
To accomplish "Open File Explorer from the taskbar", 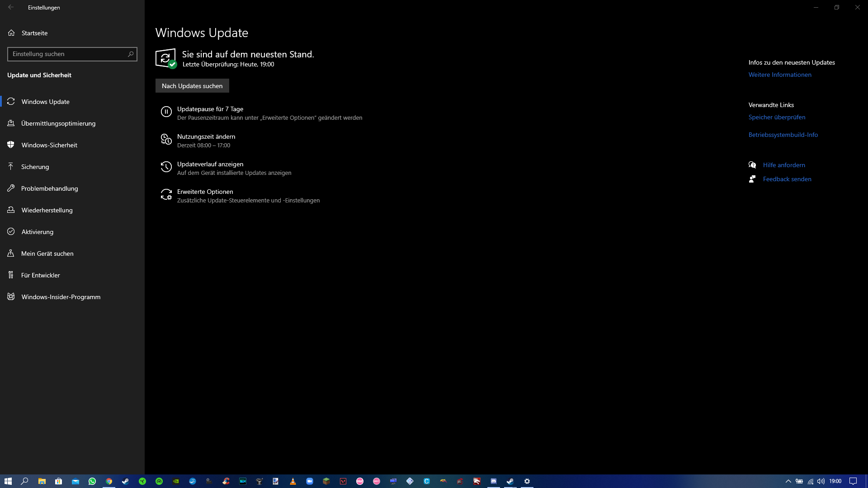I will click(x=42, y=481).
